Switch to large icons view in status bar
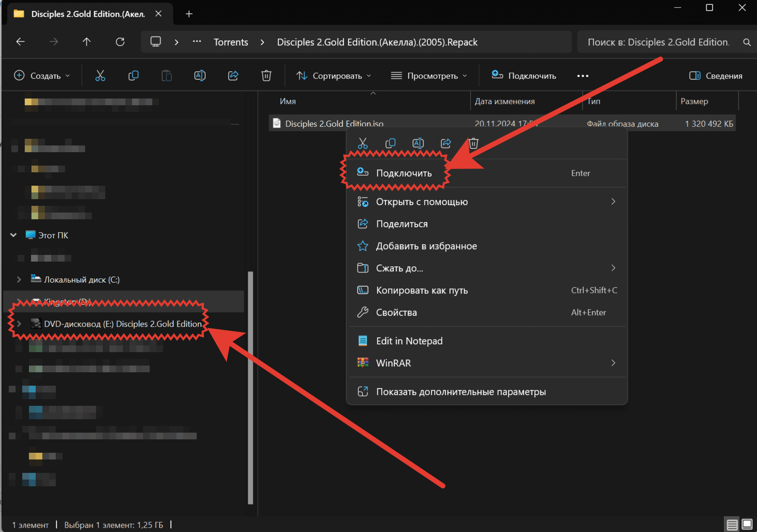The height and width of the screenshot is (532, 757). coord(747,524)
